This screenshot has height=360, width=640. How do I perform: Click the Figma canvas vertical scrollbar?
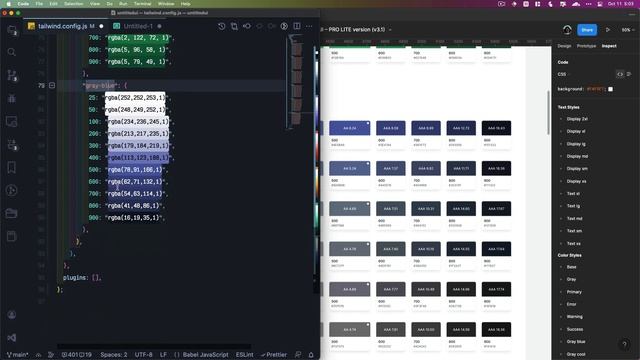[x=548, y=113]
